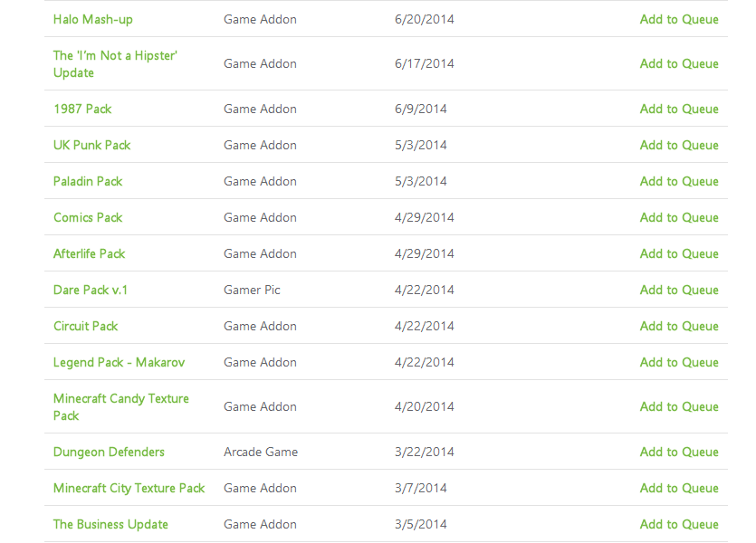Add 1987 Pack to queue
This screenshot has height=543, width=756.
[678, 109]
